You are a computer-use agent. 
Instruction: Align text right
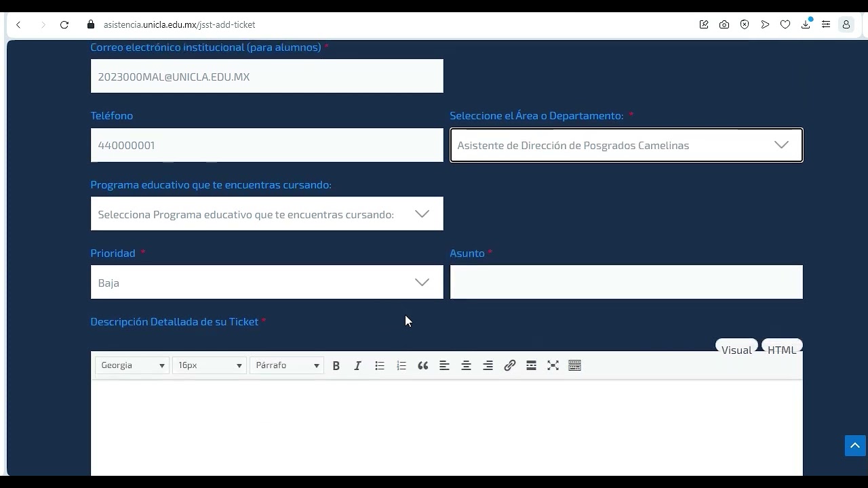(488, 365)
